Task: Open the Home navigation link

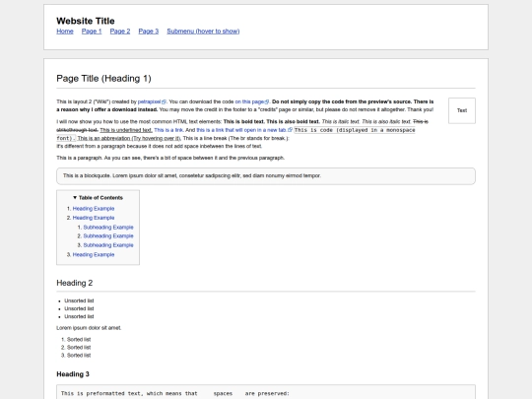Action: [x=65, y=32]
